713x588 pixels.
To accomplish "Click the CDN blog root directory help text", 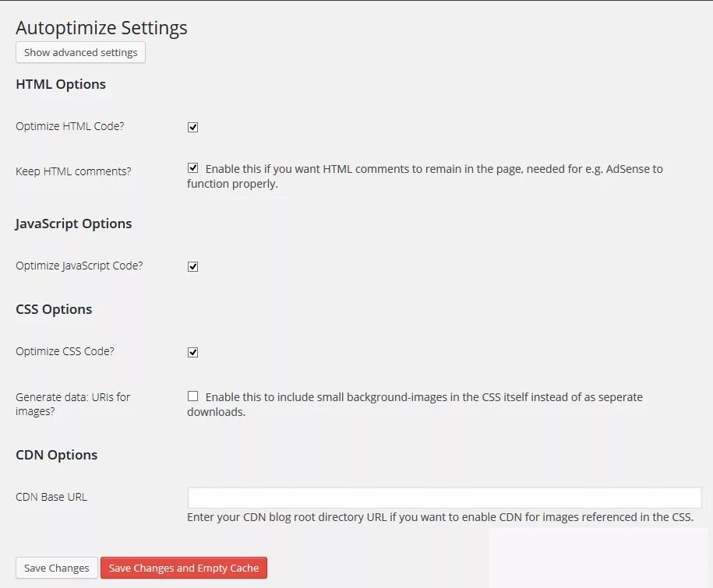I will [x=440, y=517].
